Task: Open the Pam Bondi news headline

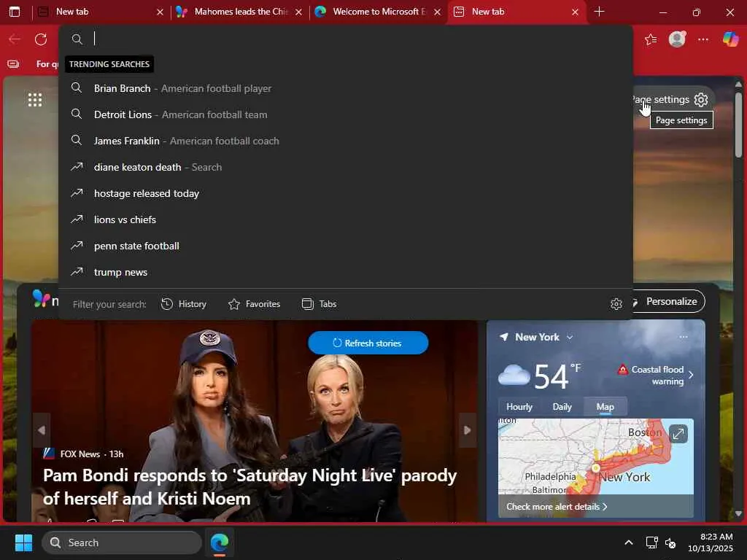Action: pos(249,486)
